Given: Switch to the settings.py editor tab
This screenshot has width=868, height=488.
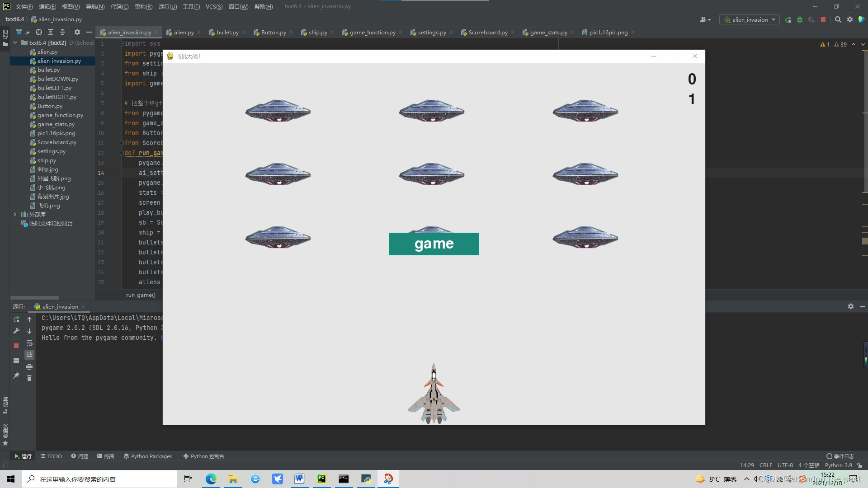Looking at the screenshot, I should (x=431, y=33).
